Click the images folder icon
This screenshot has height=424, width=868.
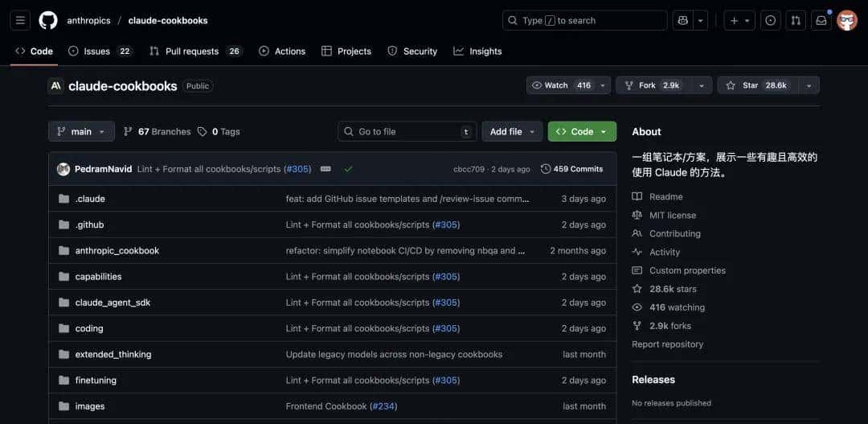(63, 406)
